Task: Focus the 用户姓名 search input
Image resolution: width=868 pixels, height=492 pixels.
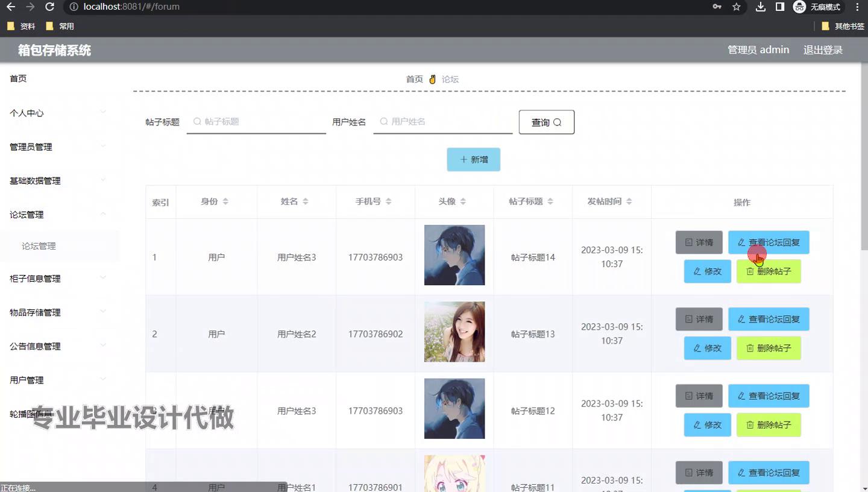Action: click(x=443, y=122)
